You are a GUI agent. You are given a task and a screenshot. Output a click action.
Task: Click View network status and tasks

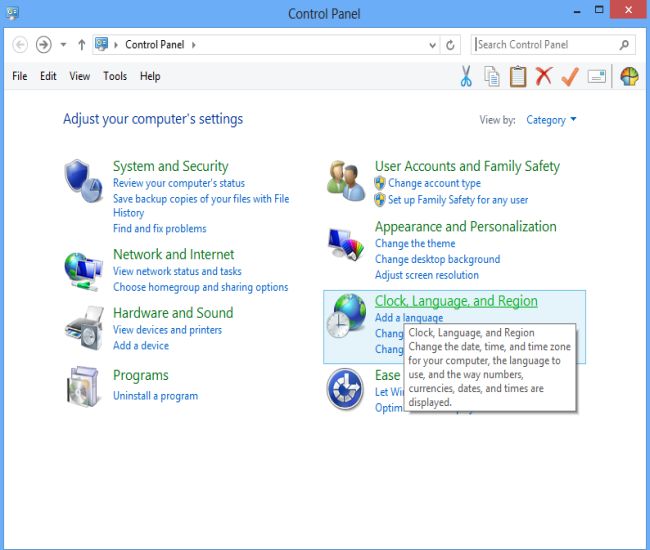177,271
